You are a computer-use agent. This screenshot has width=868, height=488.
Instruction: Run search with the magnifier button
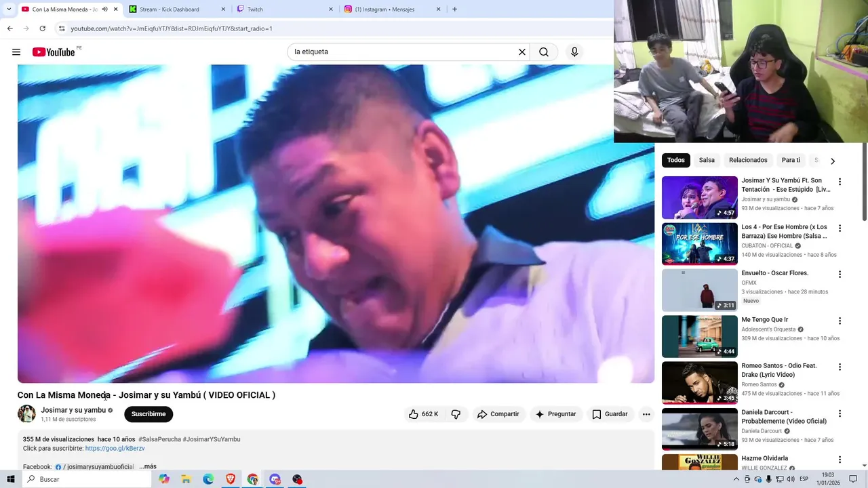click(x=544, y=52)
